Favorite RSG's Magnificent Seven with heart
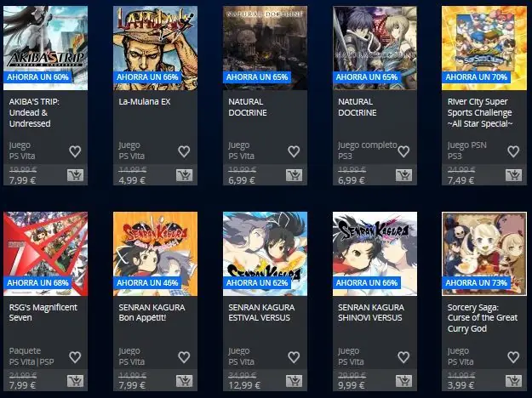The image size is (532, 398). click(x=75, y=357)
